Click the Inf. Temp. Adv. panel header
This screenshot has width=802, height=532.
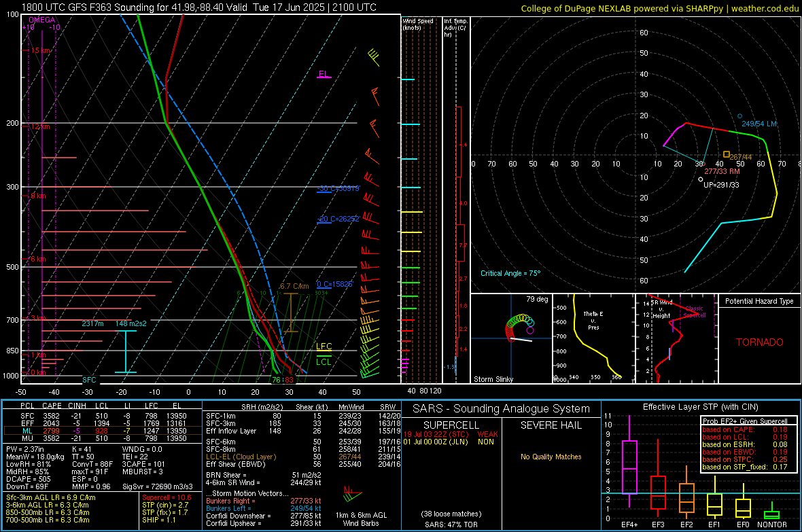pyautogui.click(x=455, y=28)
